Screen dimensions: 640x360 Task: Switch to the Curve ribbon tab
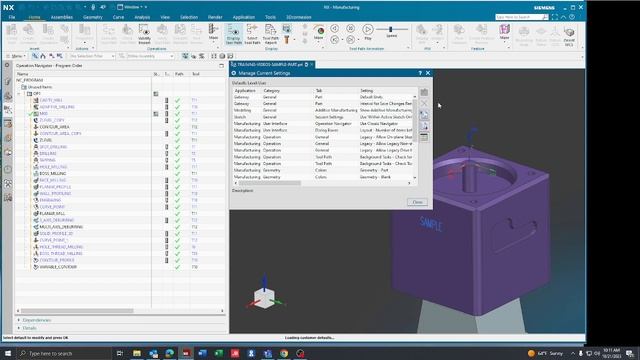(x=118, y=17)
